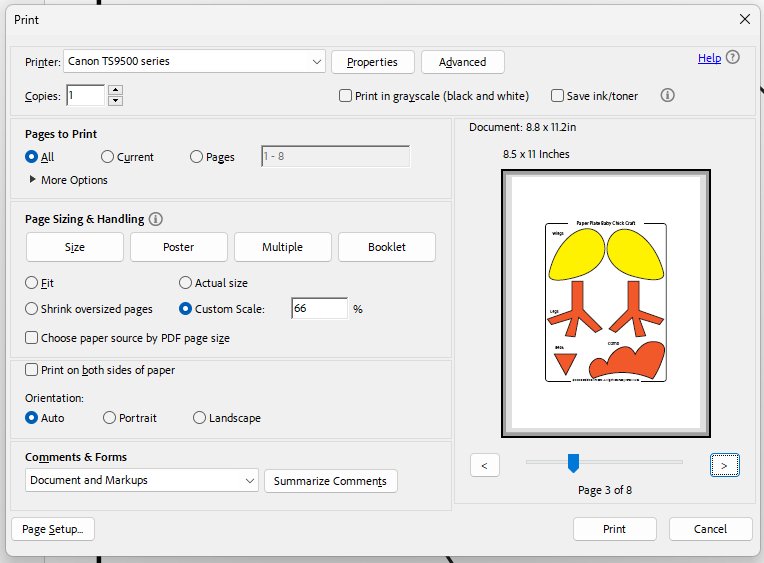Image resolution: width=764 pixels, height=563 pixels.
Task: Enable Print in grayscale checkbox
Action: pos(345,96)
